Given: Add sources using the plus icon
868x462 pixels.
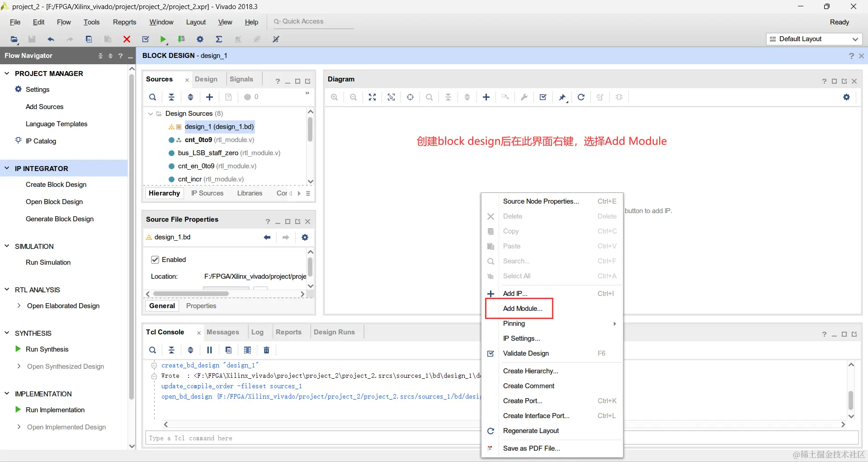Looking at the screenshot, I should 210,97.
